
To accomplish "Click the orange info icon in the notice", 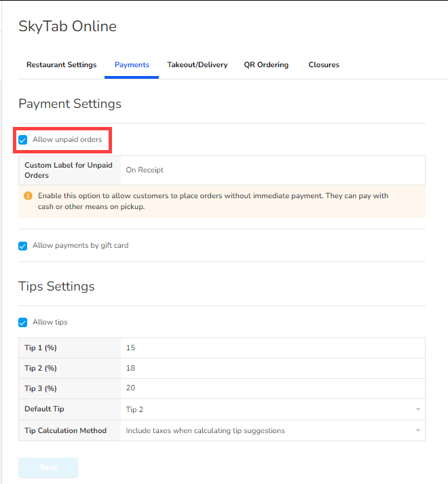I will [x=29, y=196].
